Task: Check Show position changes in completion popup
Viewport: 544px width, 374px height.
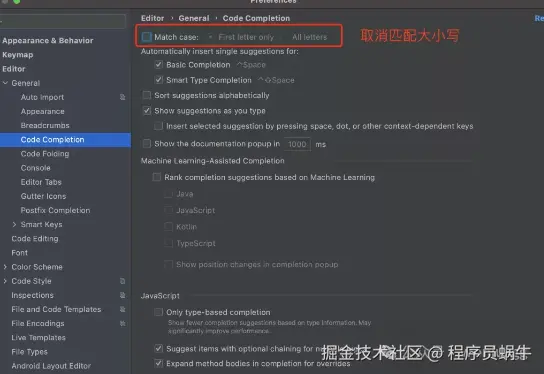Action: [169, 264]
